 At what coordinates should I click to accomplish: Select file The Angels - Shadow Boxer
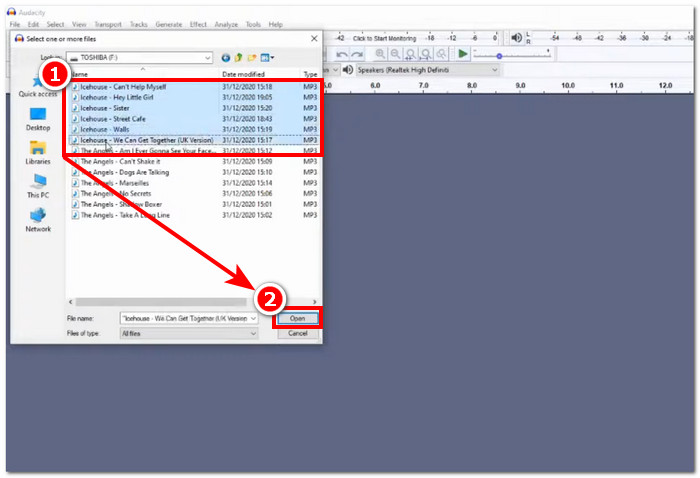click(x=194, y=204)
